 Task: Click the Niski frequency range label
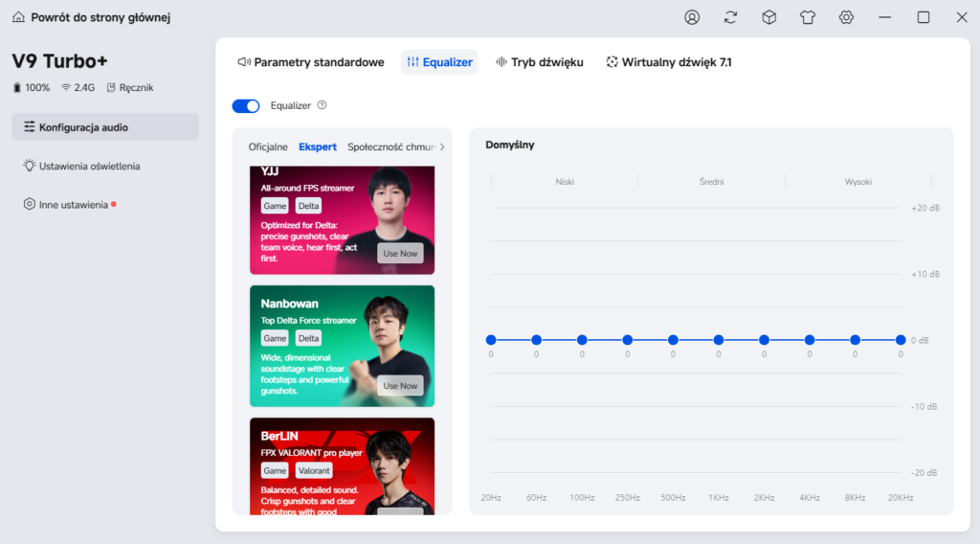565,181
